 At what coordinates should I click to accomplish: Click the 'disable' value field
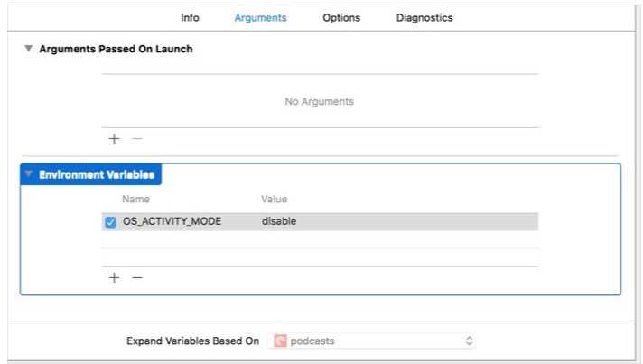coord(279,221)
